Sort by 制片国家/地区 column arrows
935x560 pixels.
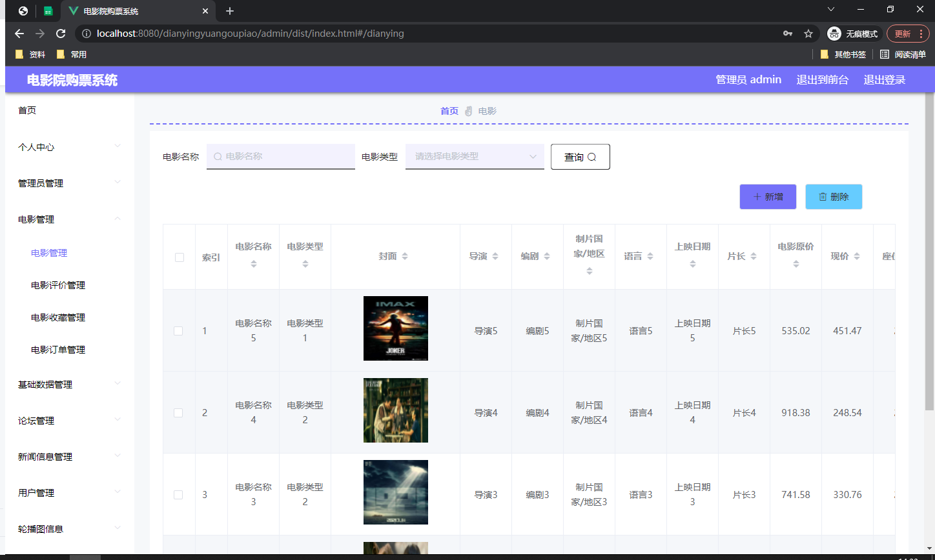click(x=590, y=271)
